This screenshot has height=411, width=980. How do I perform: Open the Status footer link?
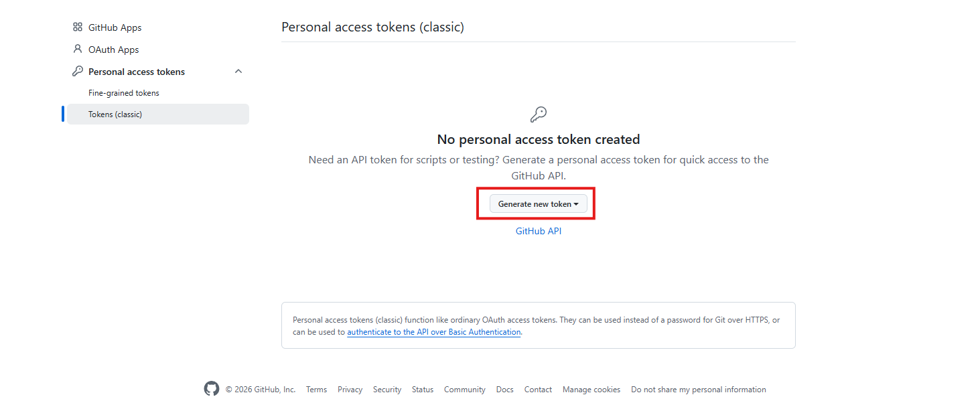point(422,389)
